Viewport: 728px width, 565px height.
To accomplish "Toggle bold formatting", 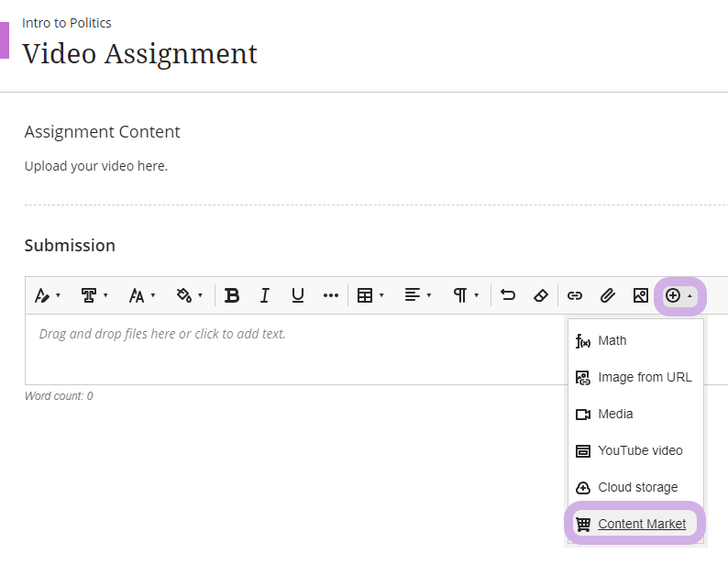I will click(x=232, y=295).
